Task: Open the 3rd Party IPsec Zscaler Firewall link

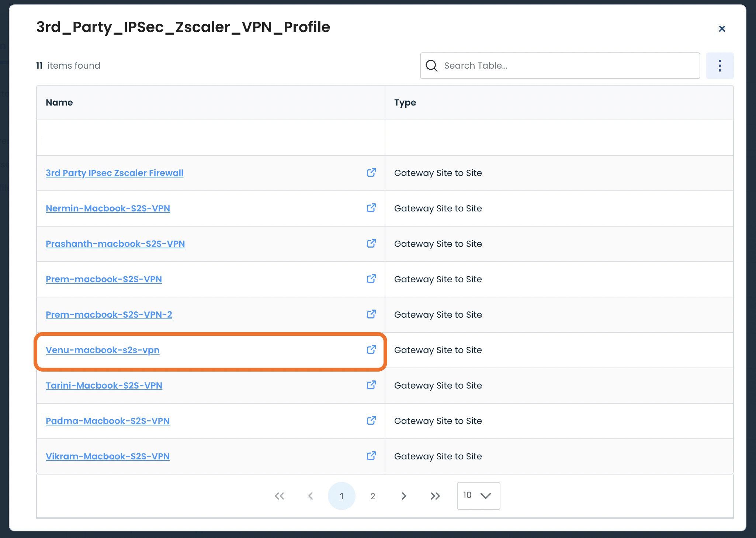Action: click(114, 173)
